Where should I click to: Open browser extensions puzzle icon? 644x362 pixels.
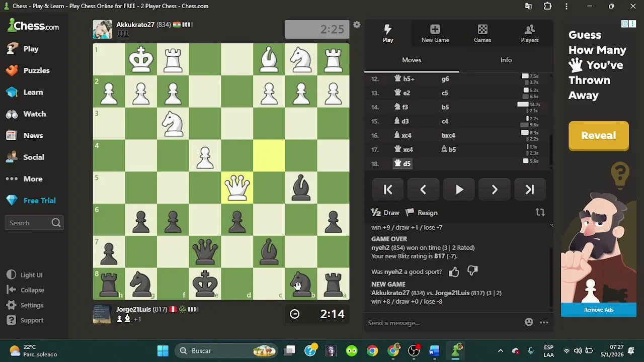point(547,7)
